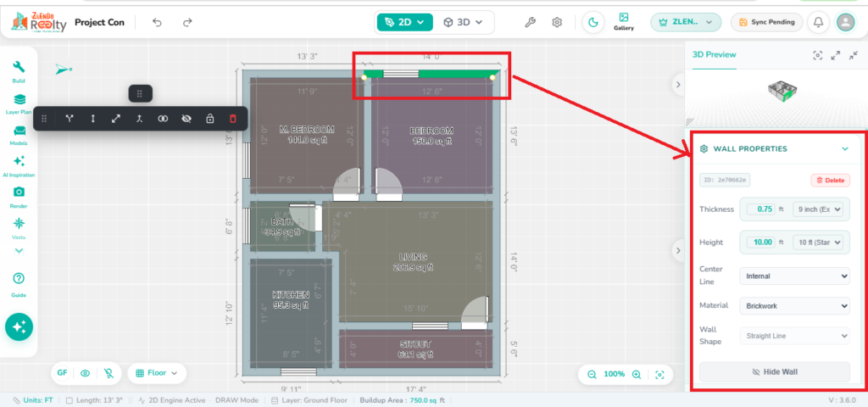Expand more sidebar tools chevron below Vastu
Image resolution: width=868 pixels, height=407 pixels.
[19, 251]
